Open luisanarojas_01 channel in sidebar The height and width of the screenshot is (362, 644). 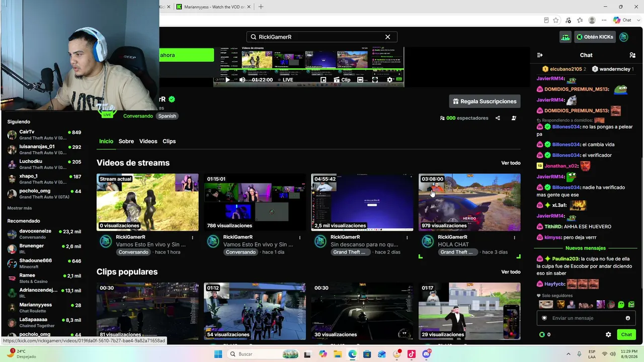point(44,149)
